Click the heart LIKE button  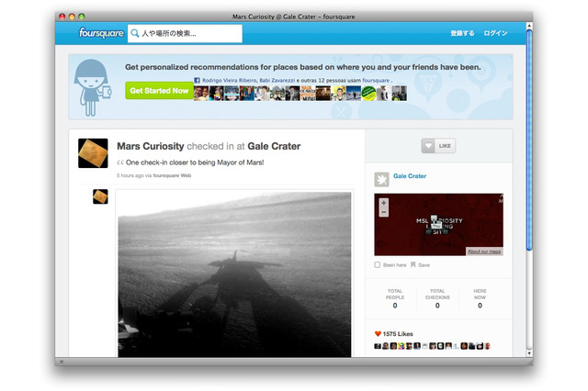[x=438, y=146]
